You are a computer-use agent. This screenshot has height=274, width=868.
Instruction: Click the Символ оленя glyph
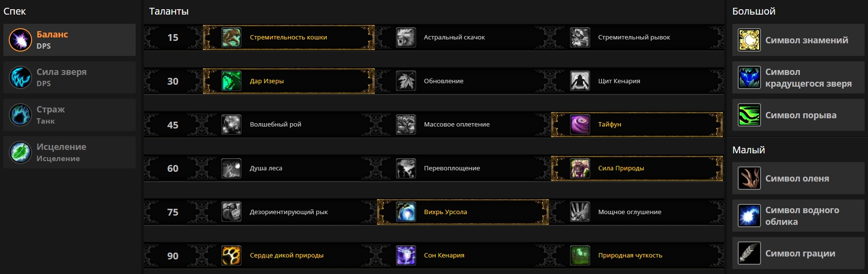797,179
